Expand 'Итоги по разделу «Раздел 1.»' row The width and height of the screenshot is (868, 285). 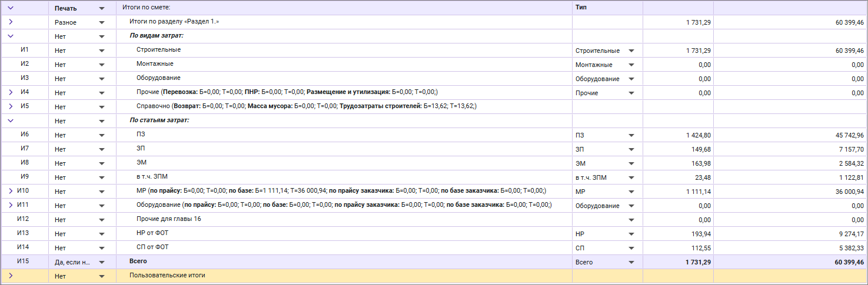(x=10, y=22)
